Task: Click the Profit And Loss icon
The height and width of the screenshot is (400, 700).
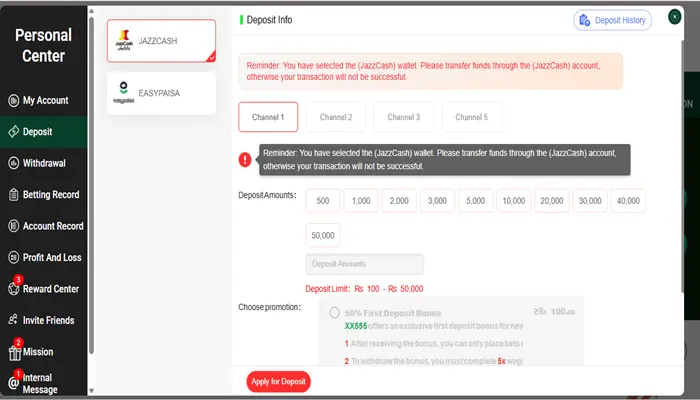Action: pyautogui.click(x=14, y=258)
